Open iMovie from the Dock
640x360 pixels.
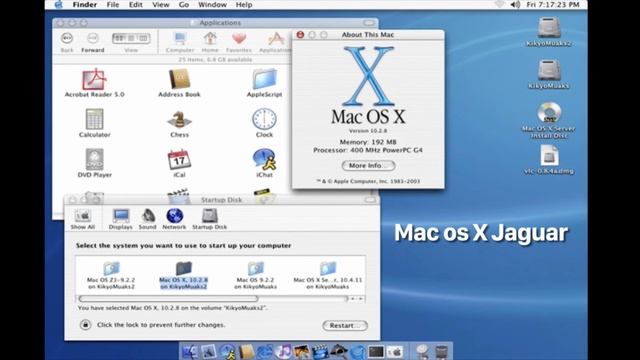coord(320,351)
